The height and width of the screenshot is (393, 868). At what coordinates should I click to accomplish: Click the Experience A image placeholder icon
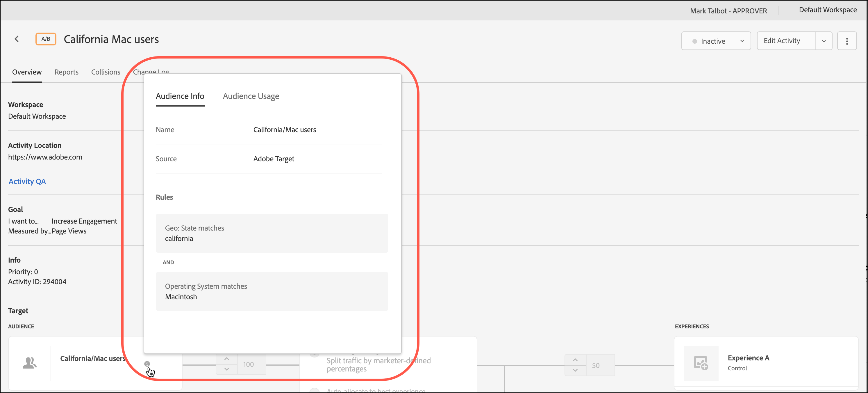pos(701,363)
